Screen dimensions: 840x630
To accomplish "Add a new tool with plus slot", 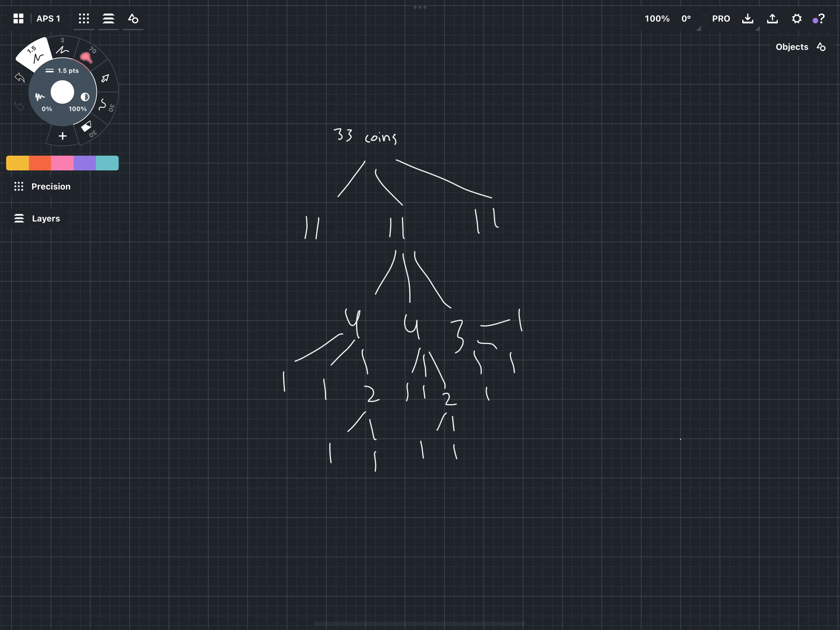I will (63, 136).
